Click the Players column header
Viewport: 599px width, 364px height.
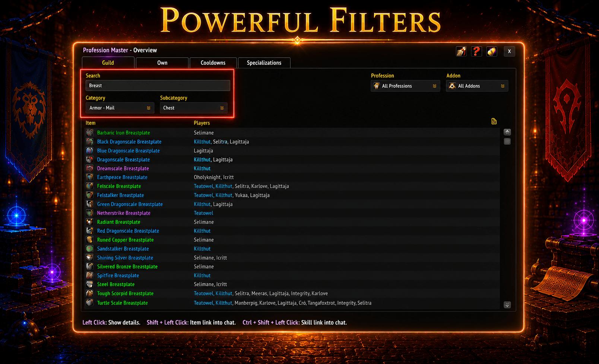coord(202,123)
